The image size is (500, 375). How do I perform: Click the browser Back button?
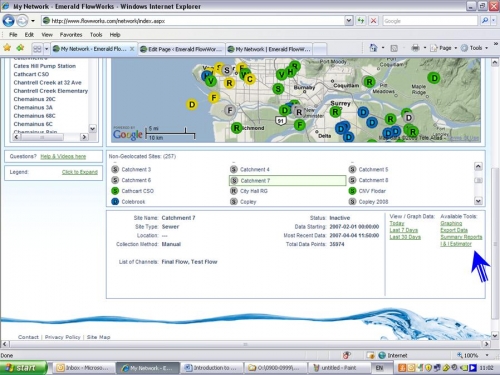[8, 21]
